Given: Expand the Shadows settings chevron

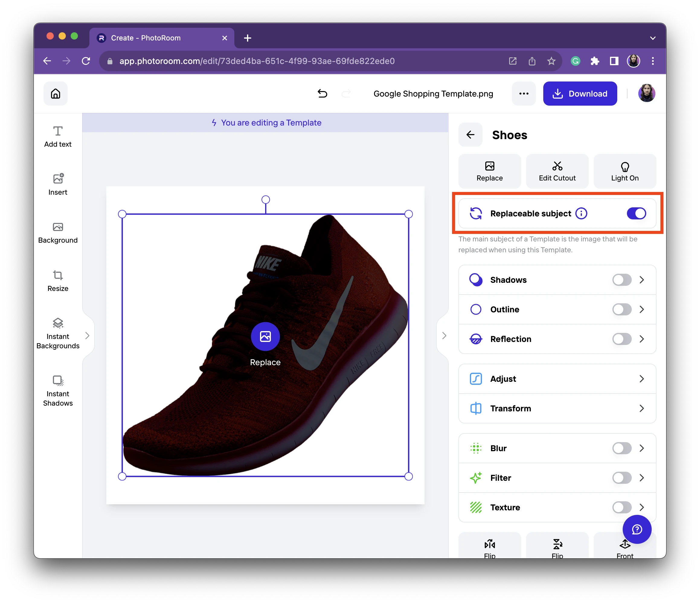Looking at the screenshot, I should [x=641, y=279].
